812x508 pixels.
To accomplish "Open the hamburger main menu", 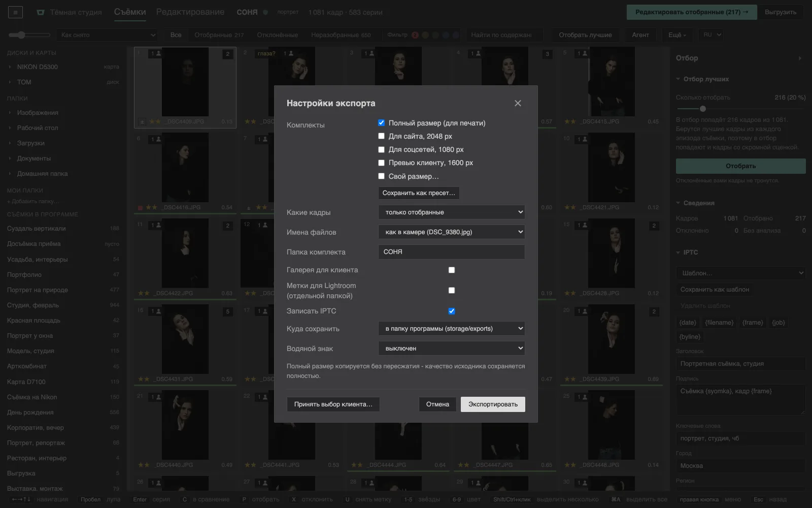I will click(15, 12).
